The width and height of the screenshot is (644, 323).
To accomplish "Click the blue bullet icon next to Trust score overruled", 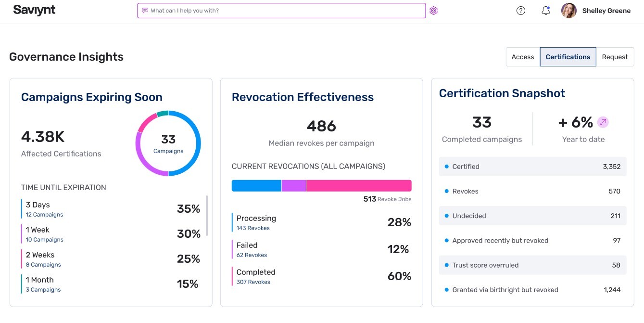I will pyautogui.click(x=448, y=265).
